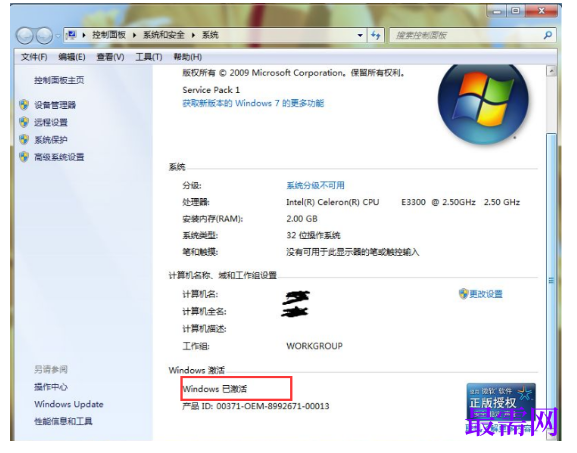This screenshot has height=453, width=577.
Task: Open the 系统分级不可用 link
Action: point(315,185)
